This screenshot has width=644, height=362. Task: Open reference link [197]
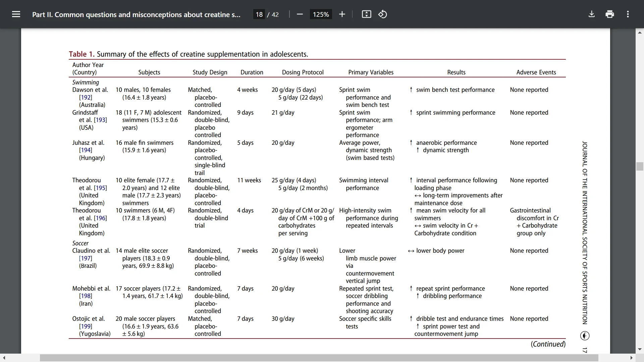click(x=86, y=258)
